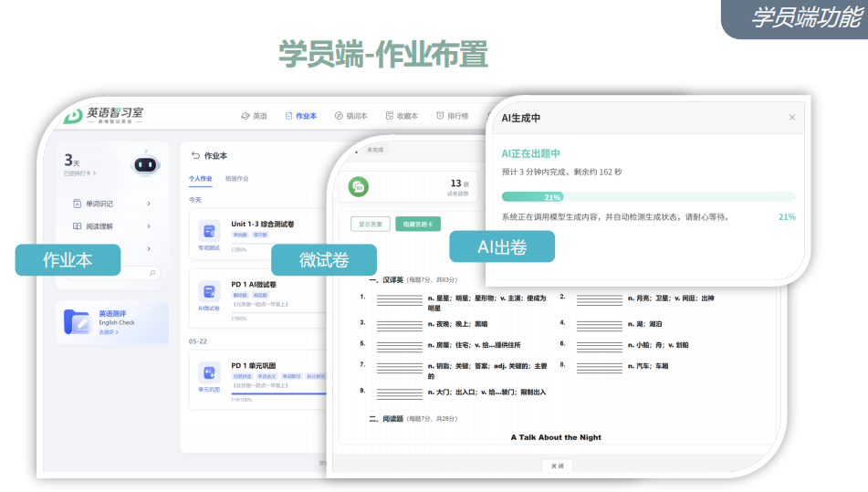Viewport: 868px width, 492px height.
Task: Open the 收藏本 navigation item
Action: pos(402,116)
